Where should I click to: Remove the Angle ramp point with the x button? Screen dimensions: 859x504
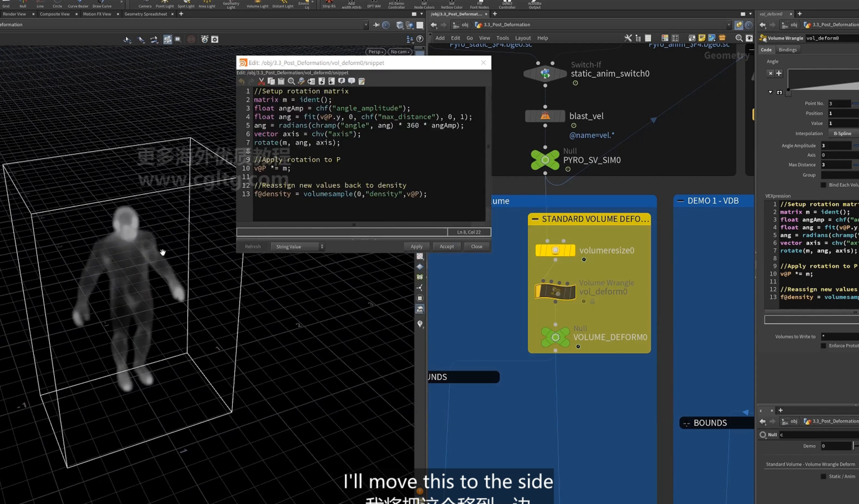(x=770, y=73)
